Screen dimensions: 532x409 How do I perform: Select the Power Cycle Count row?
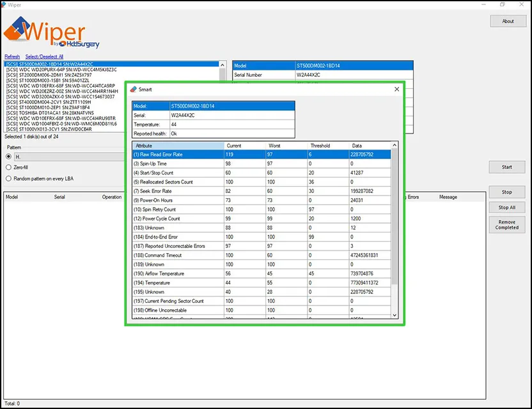click(262, 219)
